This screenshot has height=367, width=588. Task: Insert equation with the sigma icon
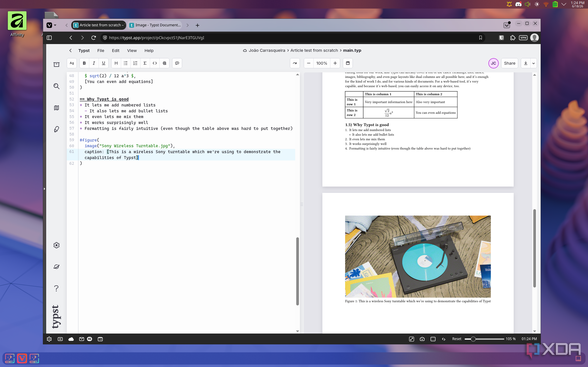[145, 63]
